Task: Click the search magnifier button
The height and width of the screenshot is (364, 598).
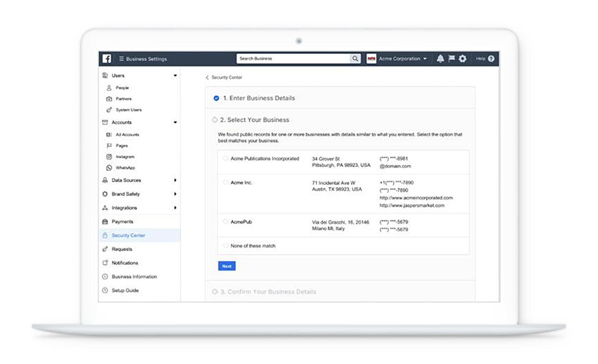Action: [x=355, y=59]
